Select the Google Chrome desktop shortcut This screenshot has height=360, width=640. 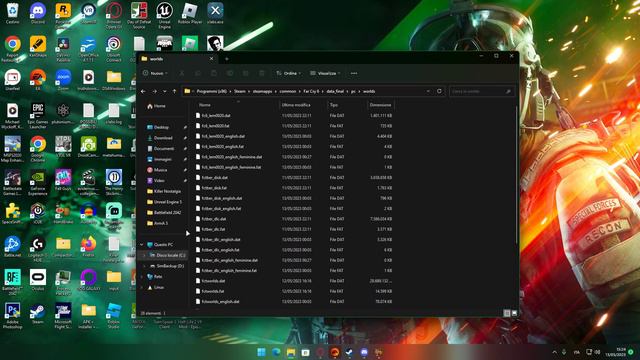click(x=38, y=149)
